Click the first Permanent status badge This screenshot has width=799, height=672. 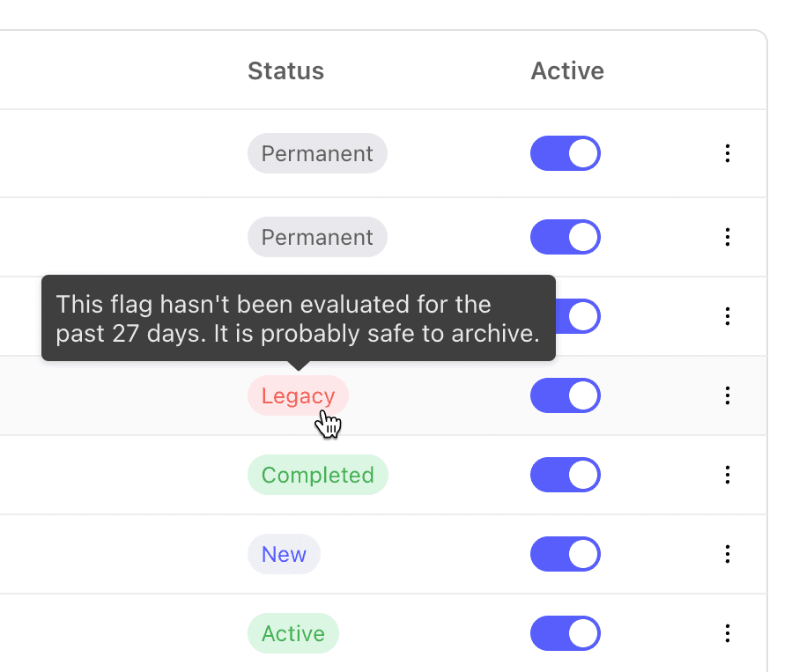click(x=317, y=153)
